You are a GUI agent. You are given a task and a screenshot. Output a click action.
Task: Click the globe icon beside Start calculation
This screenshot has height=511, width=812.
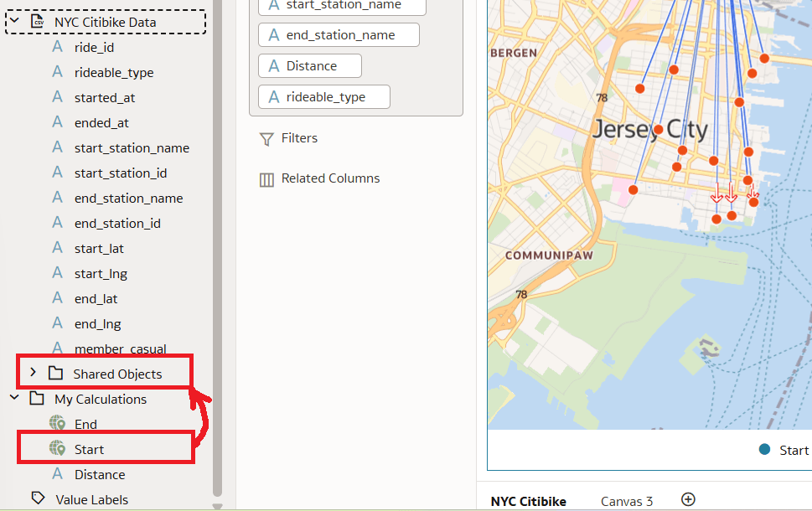coord(58,448)
